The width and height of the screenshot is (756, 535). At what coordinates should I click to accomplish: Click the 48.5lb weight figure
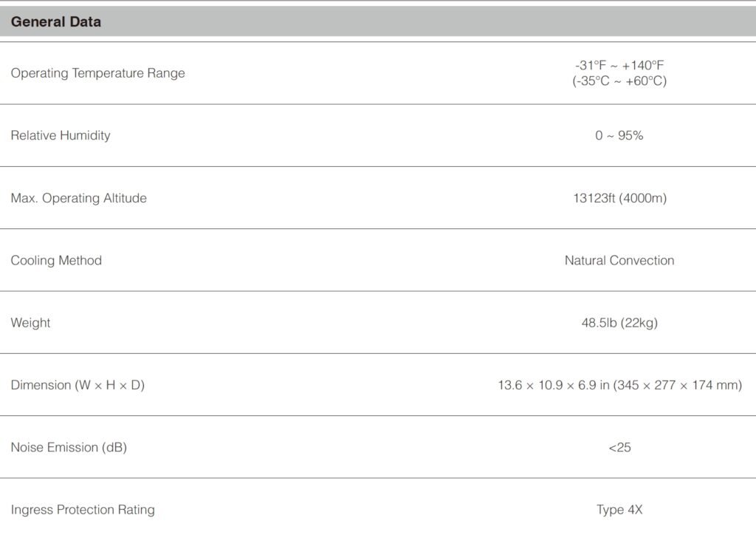[x=599, y=323]
